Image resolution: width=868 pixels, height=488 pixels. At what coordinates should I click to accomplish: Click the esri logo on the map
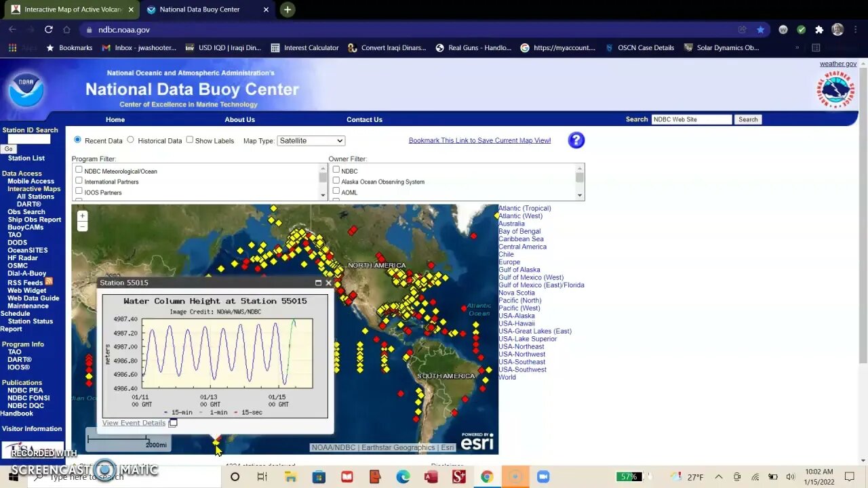(477, 442)
